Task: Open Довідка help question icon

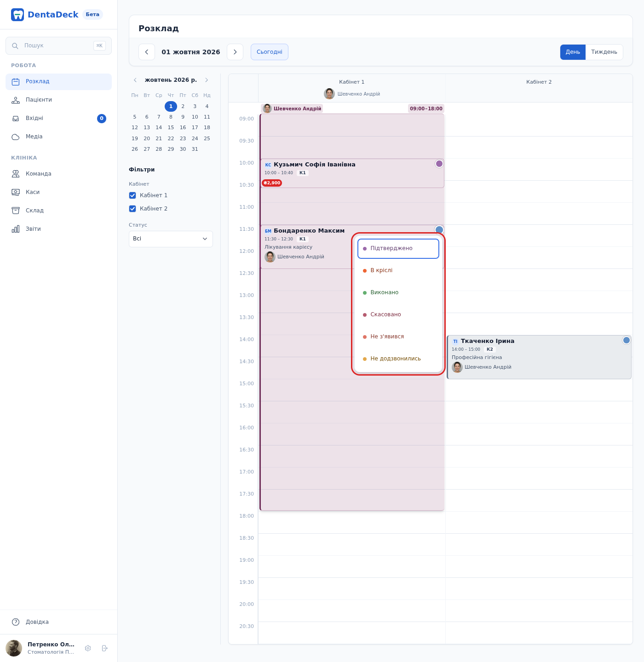Action: tap(16, 622)
